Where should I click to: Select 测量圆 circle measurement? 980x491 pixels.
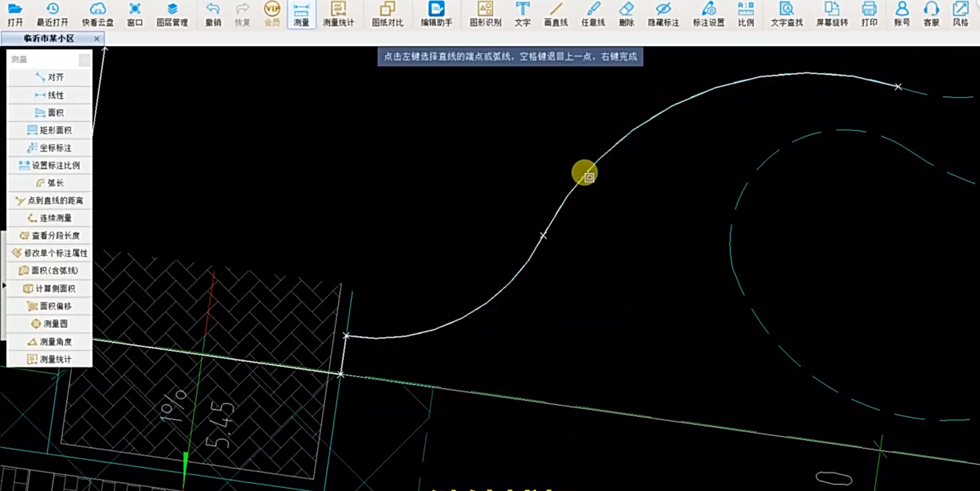[x=49, y=324]
